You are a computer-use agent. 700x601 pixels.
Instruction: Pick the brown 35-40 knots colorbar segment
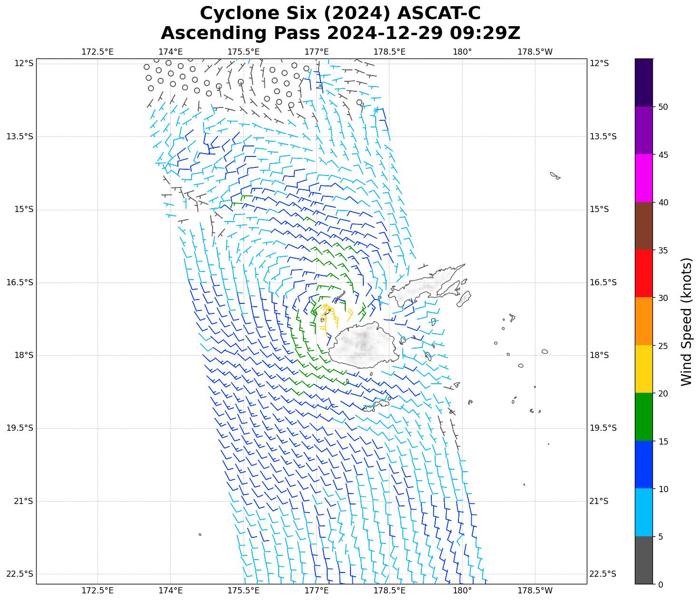(644, 226)
